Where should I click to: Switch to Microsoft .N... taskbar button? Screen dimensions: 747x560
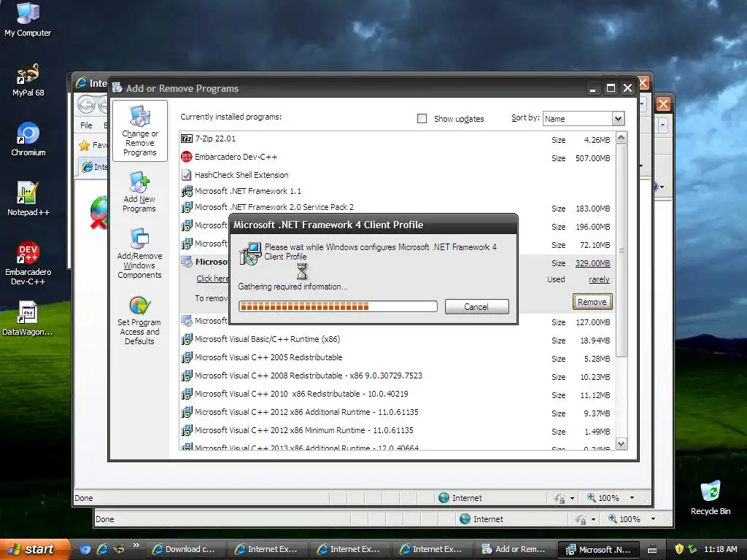click(x=598, y=550)
